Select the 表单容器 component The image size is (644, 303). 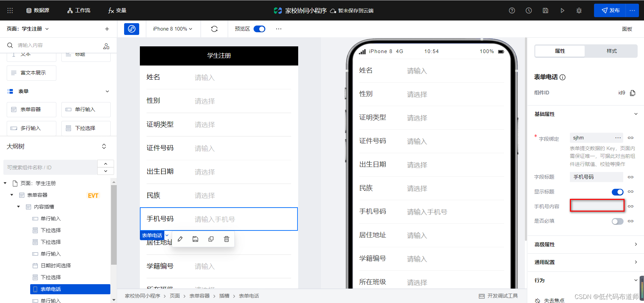[x=32, y=110]
